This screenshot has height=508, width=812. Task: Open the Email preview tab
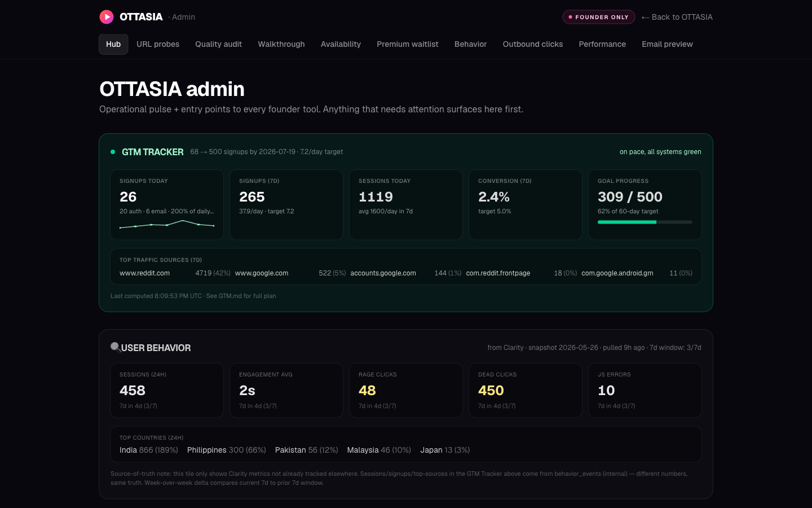tap(667, 44)
